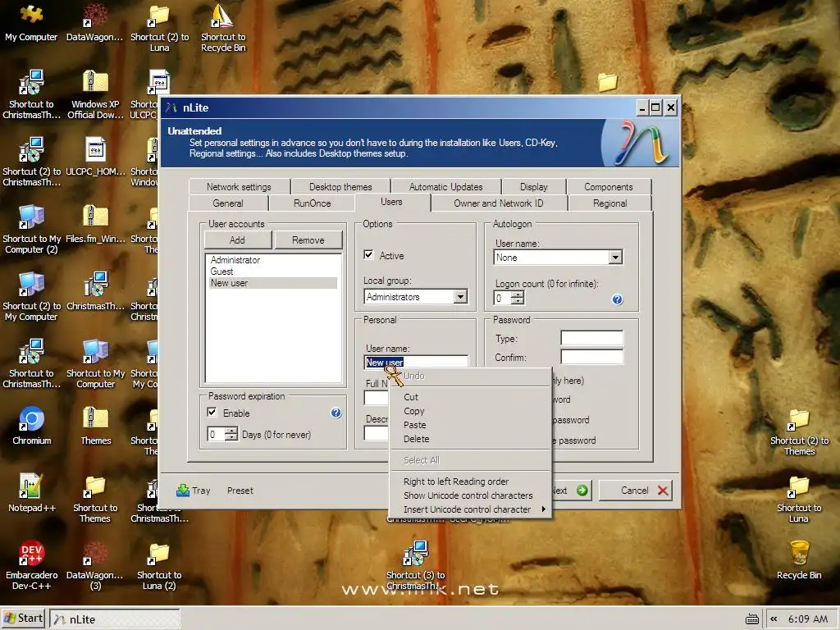Image resolution: width=840 pixels, height=630 pixels.
Task: Open Shortcut (2) to Themes folder
Action: pyautogui.click(x=799, y=432)
